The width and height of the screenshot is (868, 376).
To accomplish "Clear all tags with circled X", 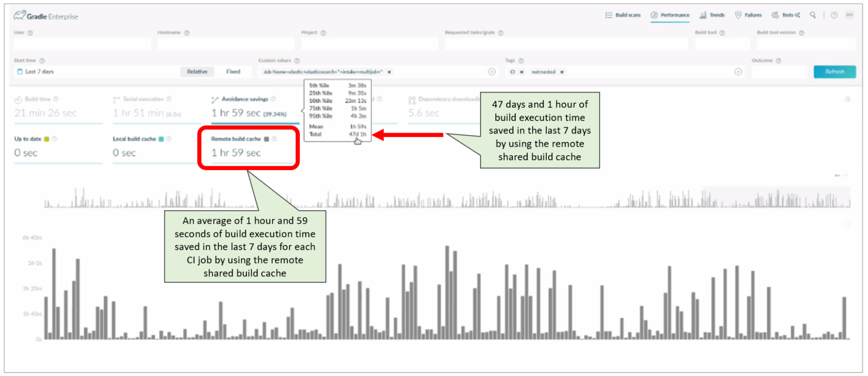I will [x=738, y=72].
